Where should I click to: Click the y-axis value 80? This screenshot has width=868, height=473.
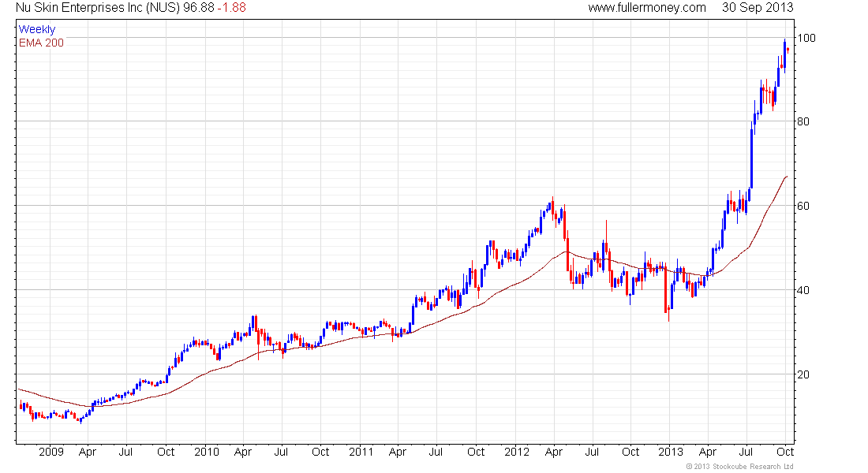click(803, 121)
